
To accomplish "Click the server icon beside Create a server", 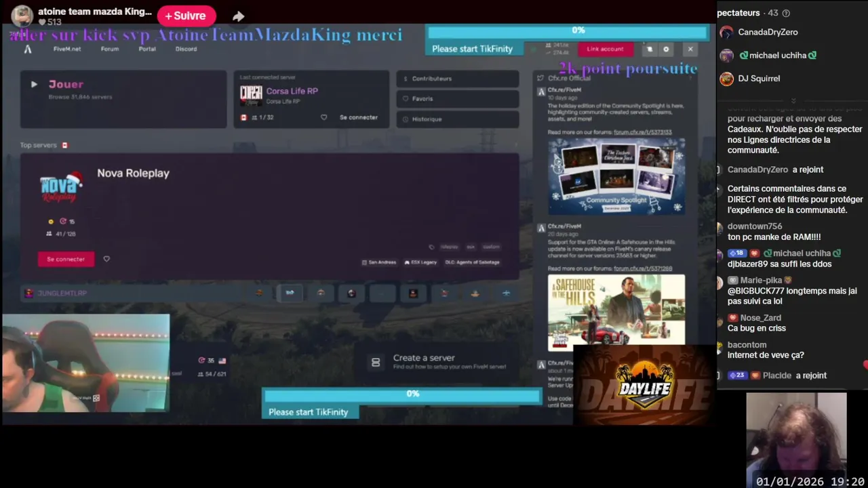I will point(376,363).
